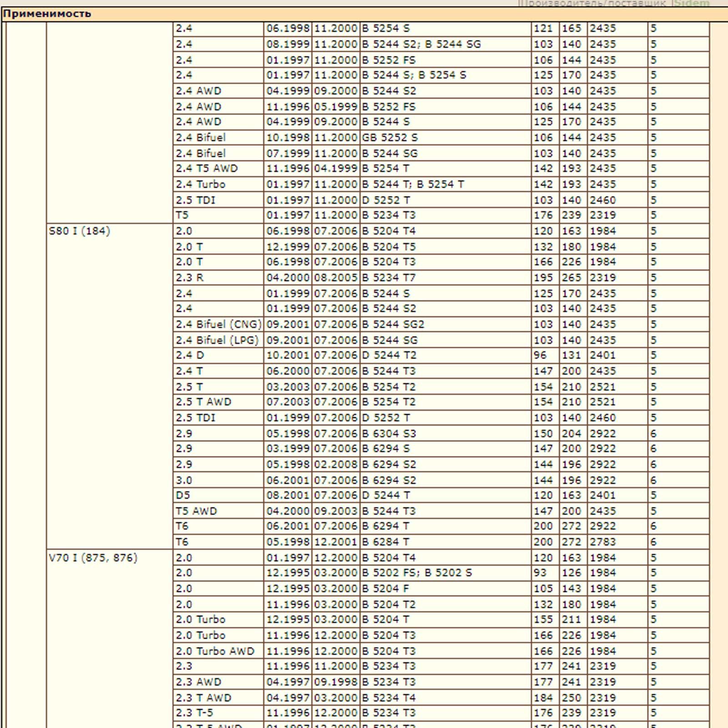Click the 2.4 Turbo modification cell
Viewport: 728px width, 728px height.
coord(218,184)
